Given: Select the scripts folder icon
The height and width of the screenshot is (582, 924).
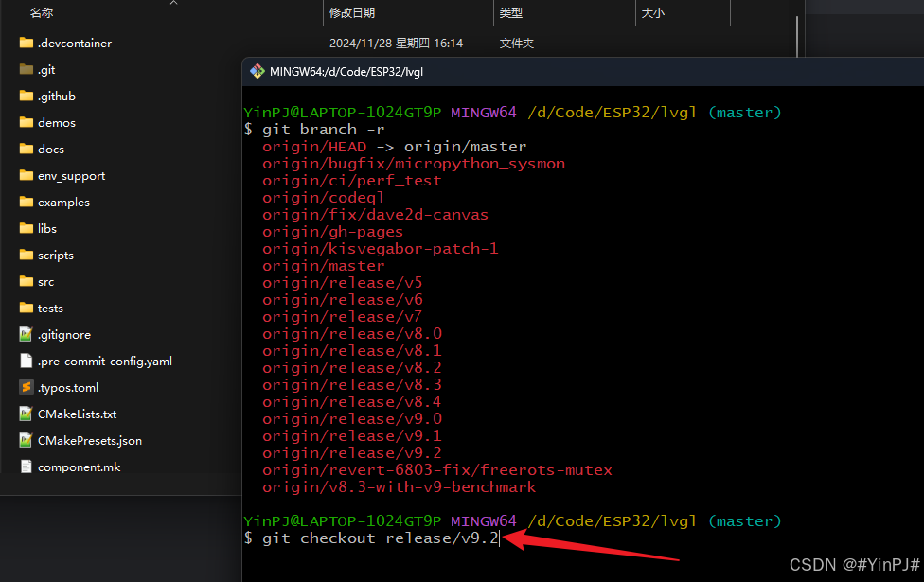Looking at the screenshot, I should click(x=27, y=255).
